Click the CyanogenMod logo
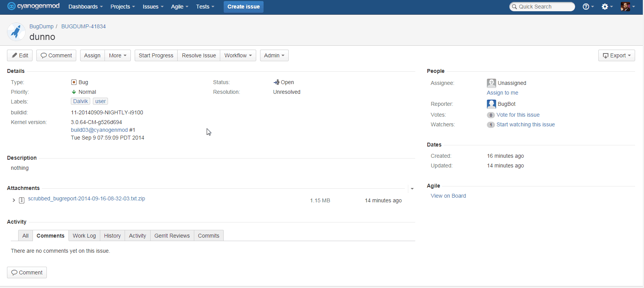This screenshot has height=288, width=644. click(x=34, y=6)
